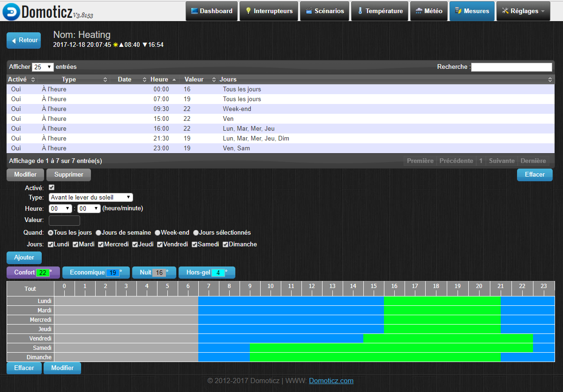Open the Afficher entries count dropdown

click(43, 67)
